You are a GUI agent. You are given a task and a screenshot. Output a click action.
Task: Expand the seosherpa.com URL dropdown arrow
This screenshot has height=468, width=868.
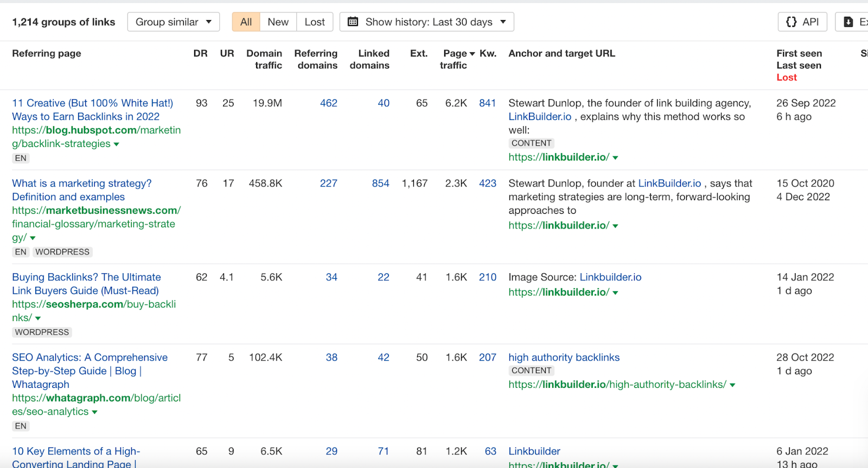point(38,318)
